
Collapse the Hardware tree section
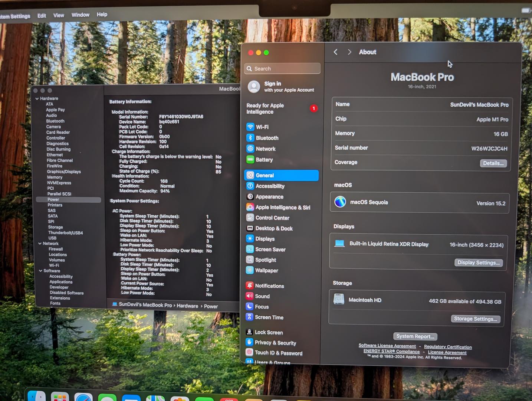point(37,99)
